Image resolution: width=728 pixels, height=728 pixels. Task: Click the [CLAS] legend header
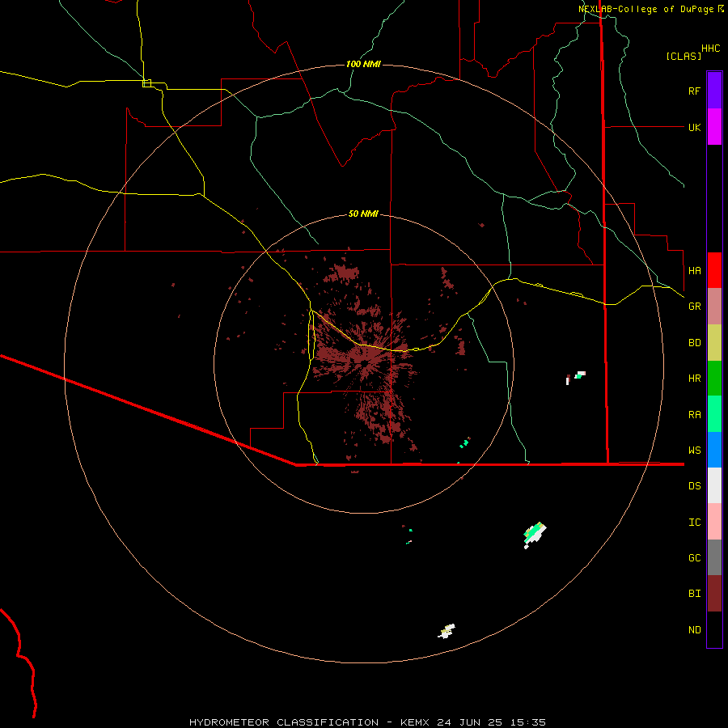684,56
